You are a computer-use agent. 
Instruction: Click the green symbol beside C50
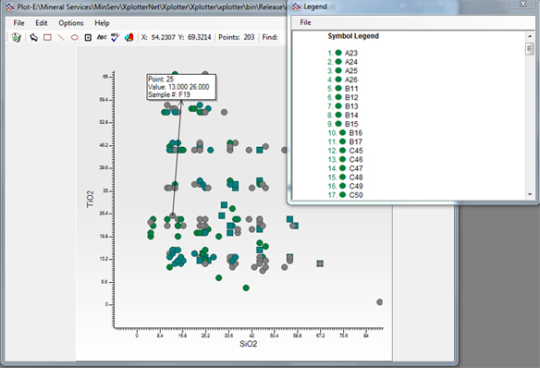[x=342, y=194]
